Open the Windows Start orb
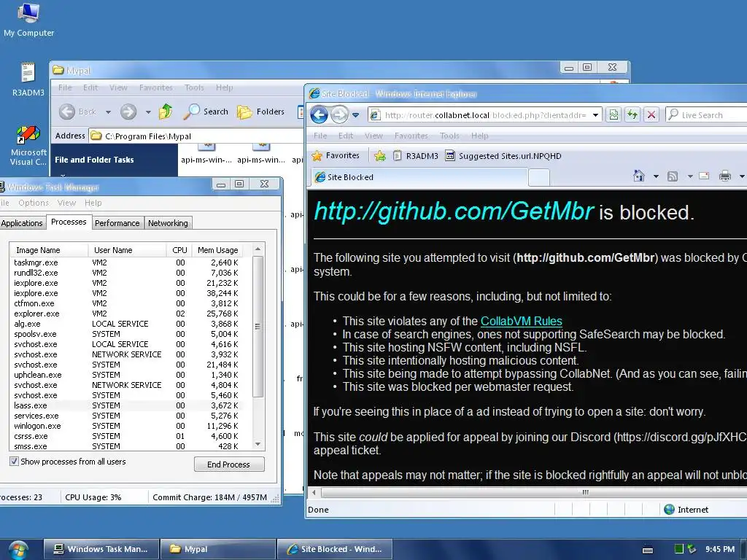747x560 pixels. 18,550
